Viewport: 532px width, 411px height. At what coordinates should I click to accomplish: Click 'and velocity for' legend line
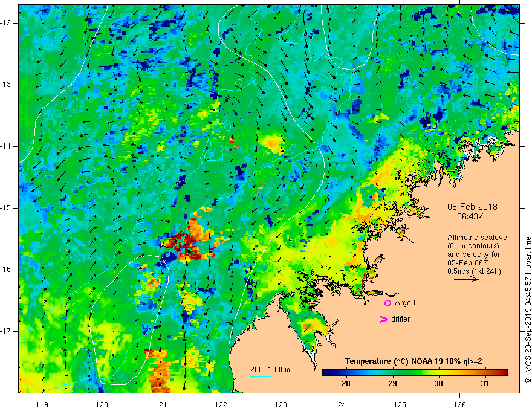pos(473,254)
